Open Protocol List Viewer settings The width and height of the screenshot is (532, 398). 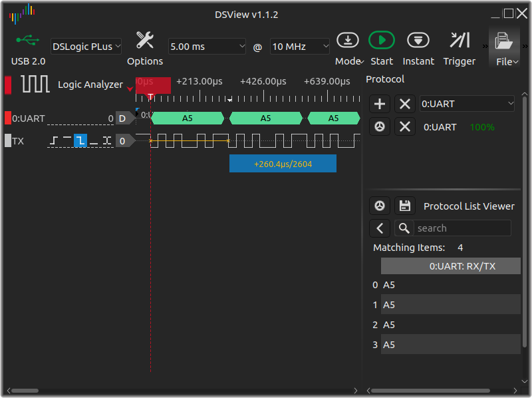coord(380,206)
